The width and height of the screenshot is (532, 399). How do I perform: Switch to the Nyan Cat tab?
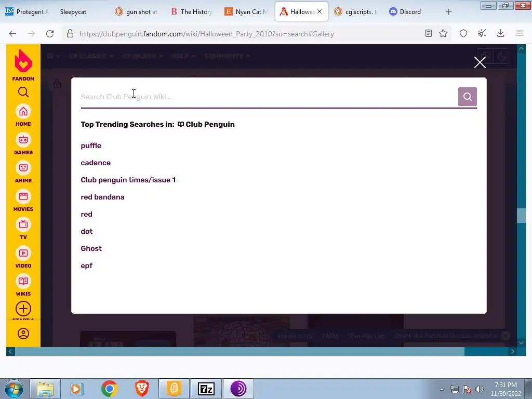pyautogui.click(x=247, y=12)
